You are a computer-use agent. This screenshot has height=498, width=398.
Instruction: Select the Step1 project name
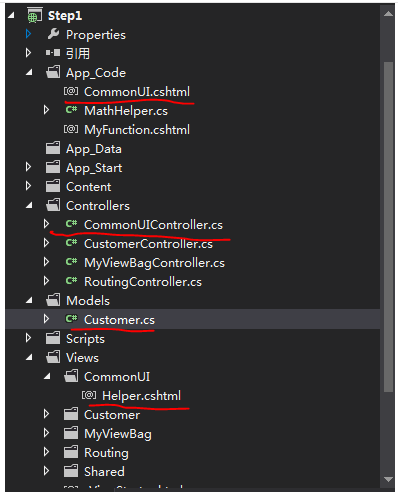click(x=65, y=16)
